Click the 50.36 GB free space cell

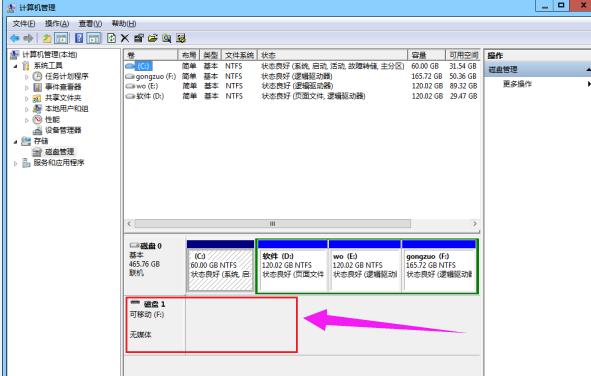coord(463,76)
